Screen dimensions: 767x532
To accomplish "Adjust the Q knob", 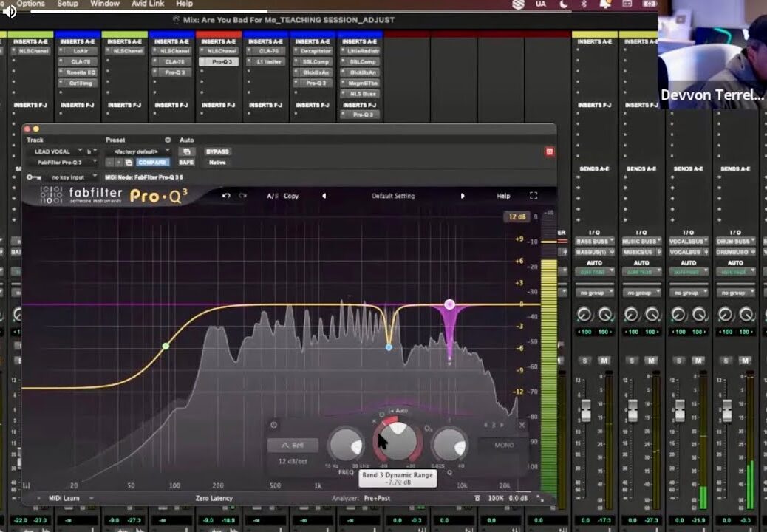I will pyautogui.click(x=449, y=445).
